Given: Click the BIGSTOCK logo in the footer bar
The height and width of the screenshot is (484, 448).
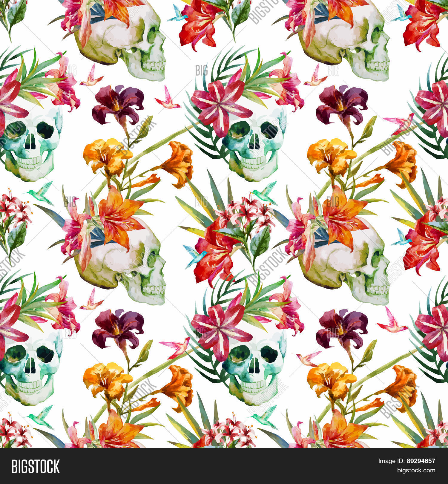Looking at the screenshot, I should [35, 466].
